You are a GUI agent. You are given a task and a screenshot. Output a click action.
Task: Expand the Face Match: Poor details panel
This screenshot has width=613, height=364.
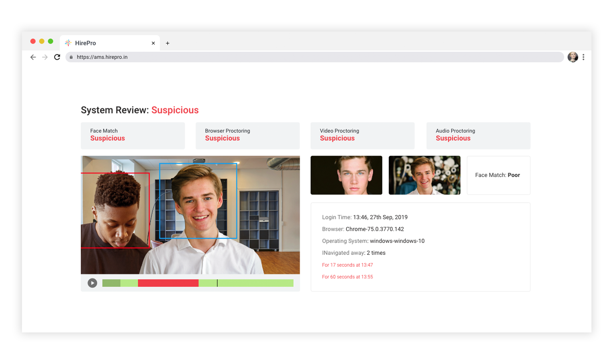tap(498, 175)
